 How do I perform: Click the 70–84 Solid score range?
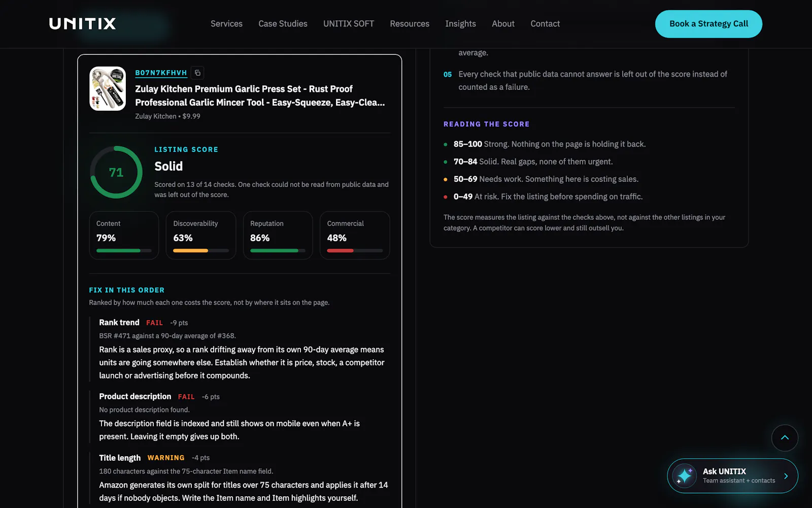coord(533,162)
